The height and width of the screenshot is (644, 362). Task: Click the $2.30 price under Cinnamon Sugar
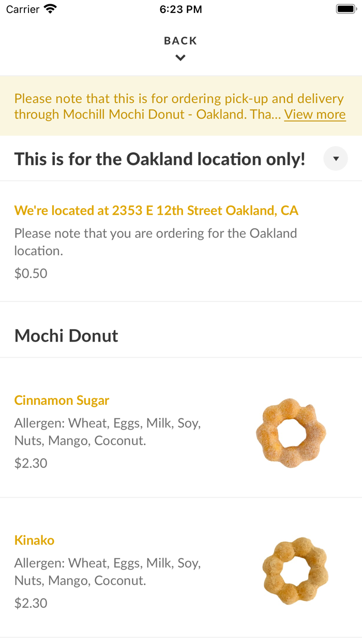31,463
